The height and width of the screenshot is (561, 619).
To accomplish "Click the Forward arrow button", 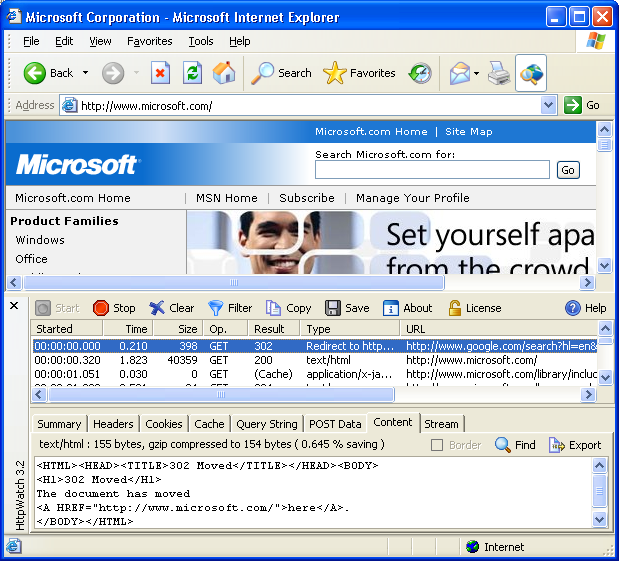I will (113, 73).
